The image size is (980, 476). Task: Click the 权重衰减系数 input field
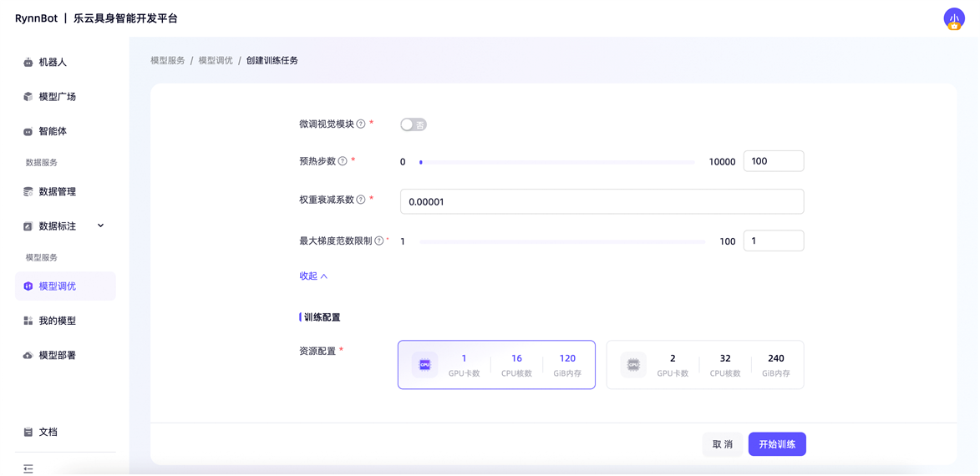tap(602, 202)
